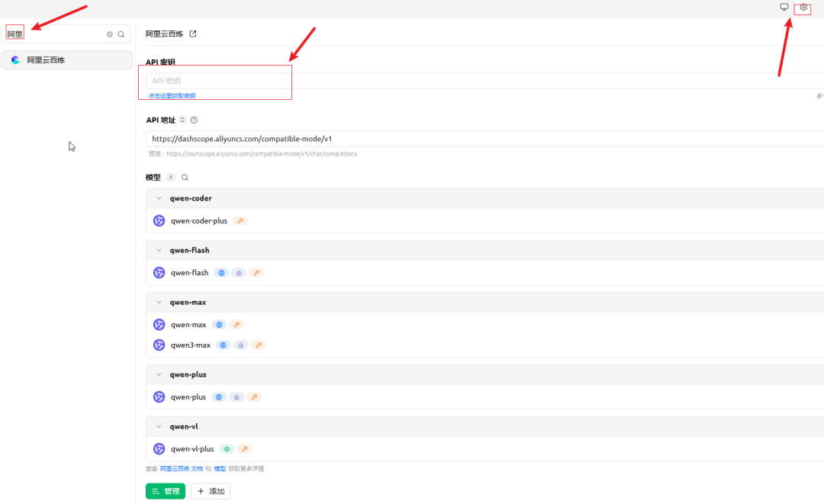Click the magnifier icon in provider search
824x504 pixels.
coord(121,34)
